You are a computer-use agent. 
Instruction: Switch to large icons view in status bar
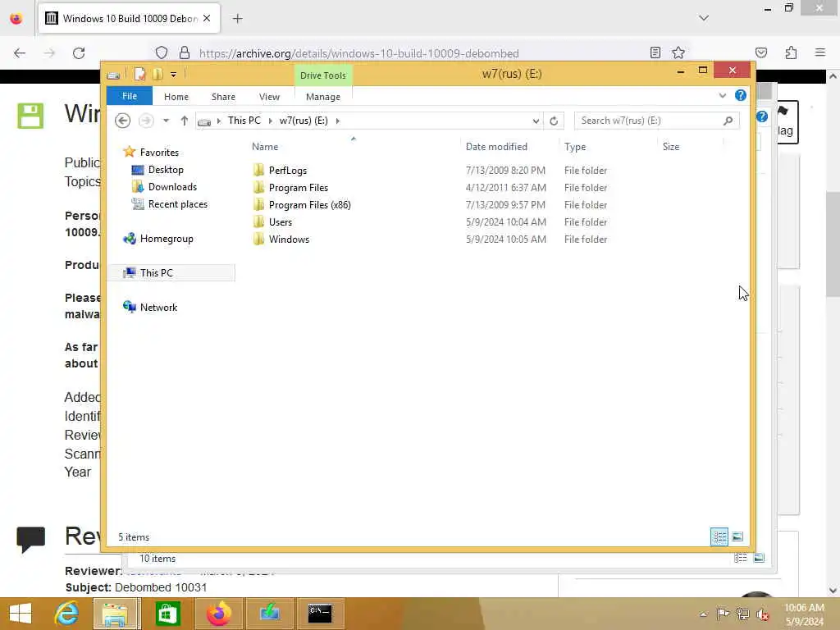[737, 536]
